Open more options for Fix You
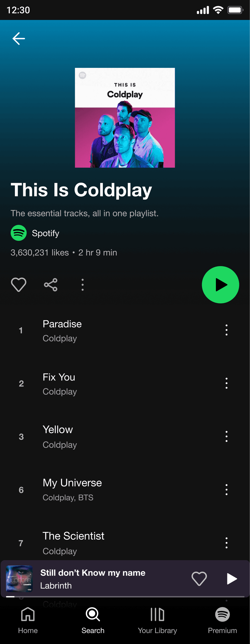Image resolution: width=250 pixels, height=644 pixels. [227, 383]
